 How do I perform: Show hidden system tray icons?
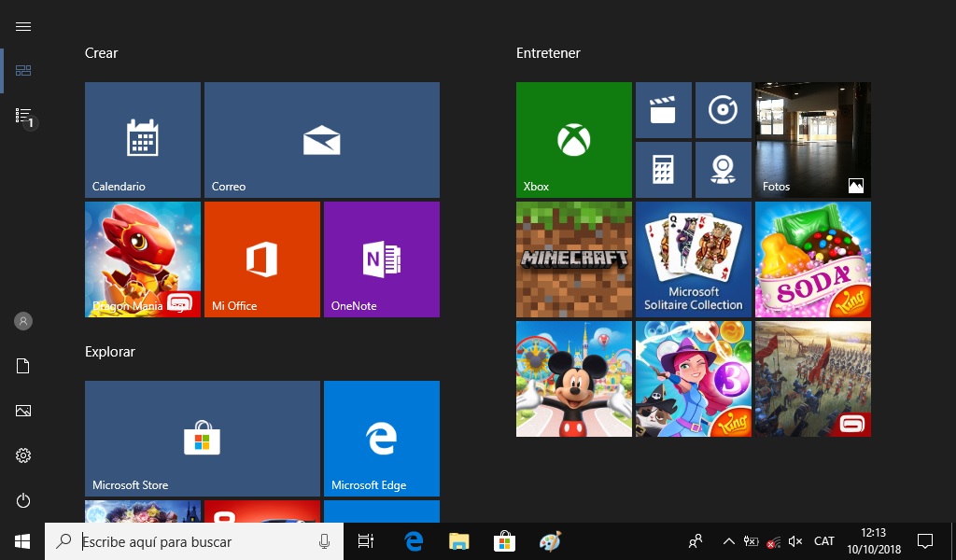pos(728,541)
